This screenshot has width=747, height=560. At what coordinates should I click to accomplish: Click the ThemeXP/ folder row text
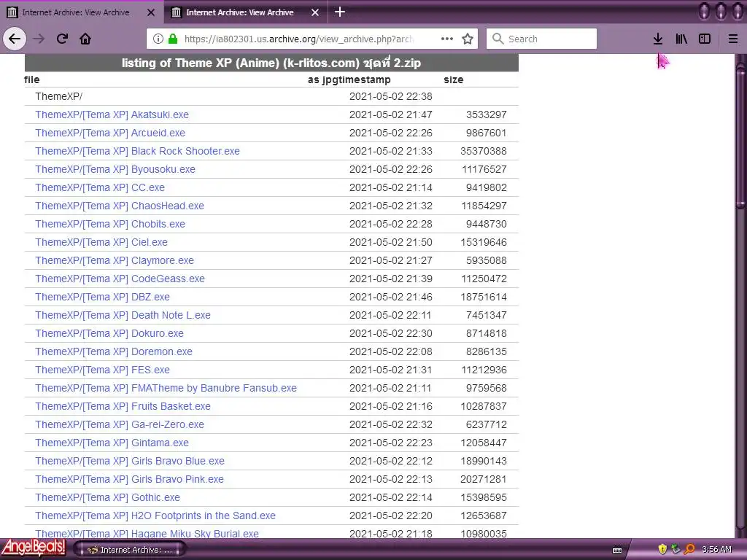click(58, 97)
